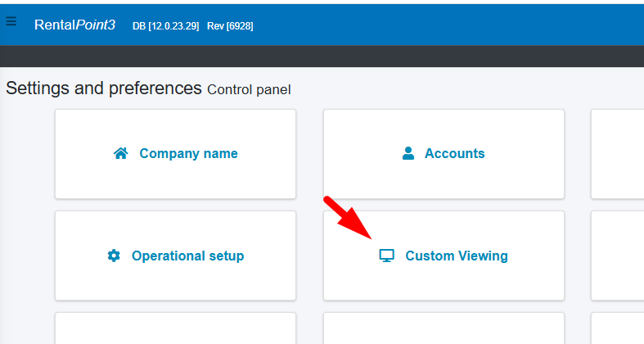Open the hamburger menu icon
Image resolution: width=644 pixels, height=344 pixels.
point(11,22)
